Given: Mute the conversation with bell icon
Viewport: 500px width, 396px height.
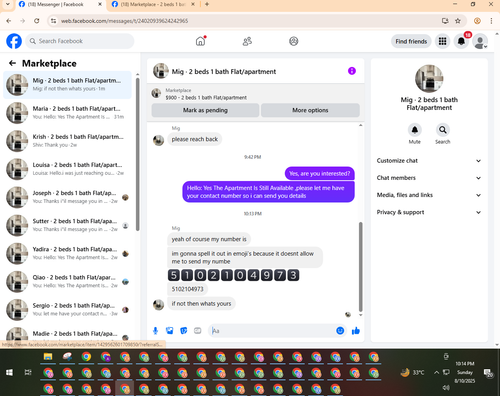Looking at the screenshot, I should [x=415, y=130].
